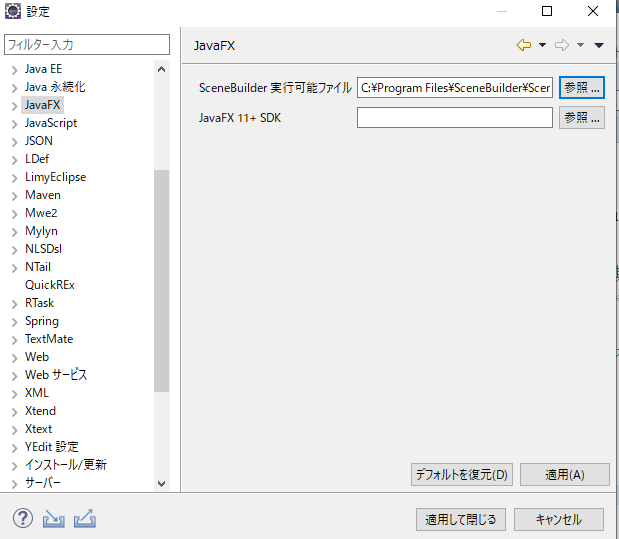Select the Web category
Viewport: 619px width, 539px height.
coord(37,357)
